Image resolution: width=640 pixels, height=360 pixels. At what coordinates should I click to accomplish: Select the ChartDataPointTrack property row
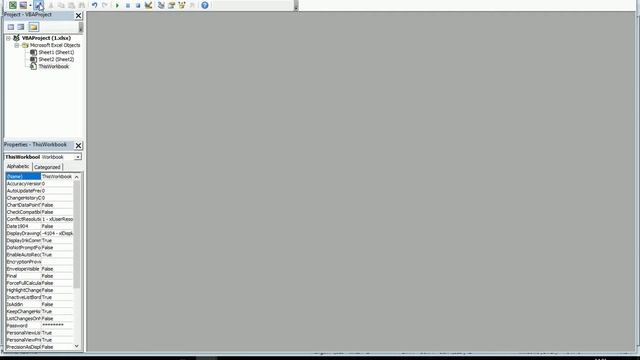pos(40,205)
